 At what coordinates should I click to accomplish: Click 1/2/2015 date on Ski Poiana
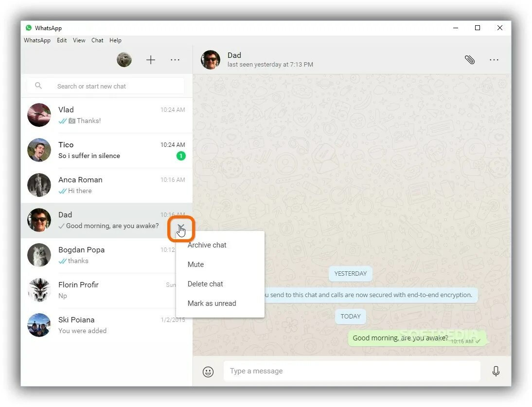coord(173,320)
